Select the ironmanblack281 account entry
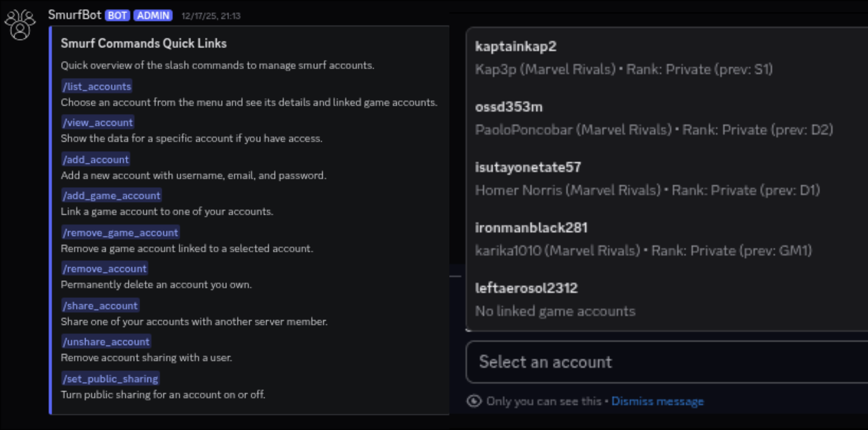The height and width of the screenshot is (430, 868). [531, 227]
